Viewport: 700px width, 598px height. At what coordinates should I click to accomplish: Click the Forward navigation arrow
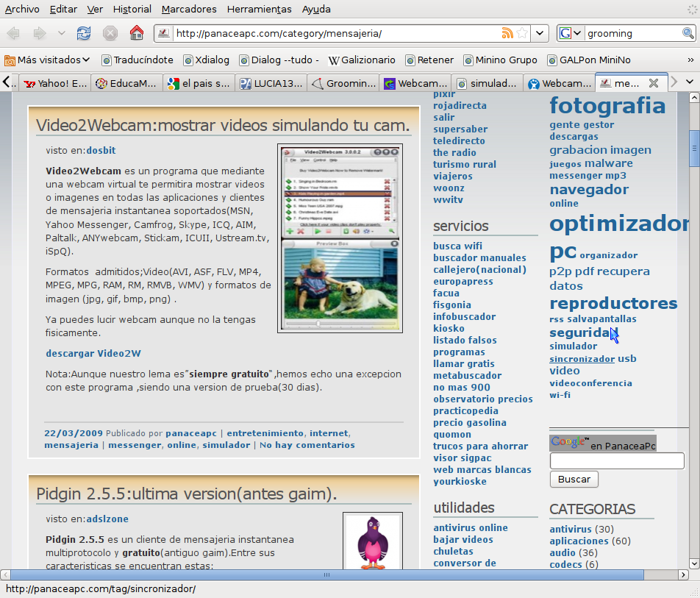click(40, 33)
